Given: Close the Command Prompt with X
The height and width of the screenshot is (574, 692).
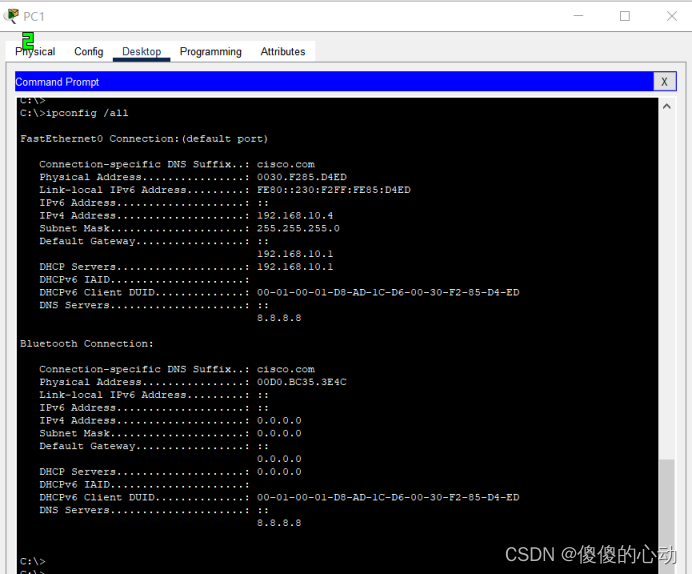Looking at the screenshot, I should coord(664,82).
